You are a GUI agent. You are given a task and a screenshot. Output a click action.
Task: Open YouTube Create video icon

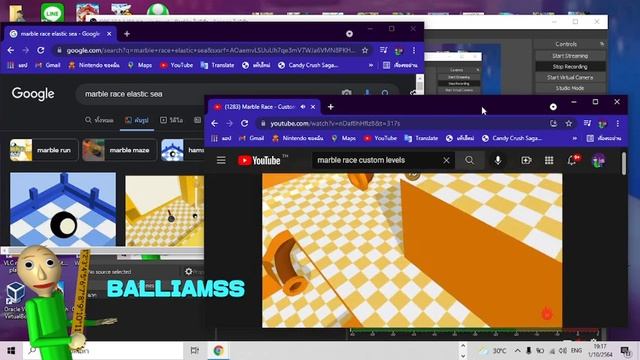tap(526, 160)
